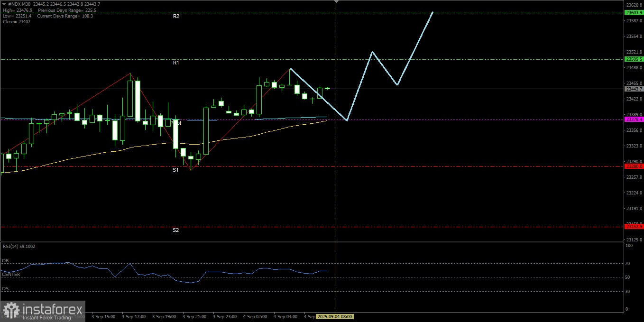Viewport: 644px width, 322px height.
Task: Click the 100 value on RSI scale
Action: click(x=629, y=246)
